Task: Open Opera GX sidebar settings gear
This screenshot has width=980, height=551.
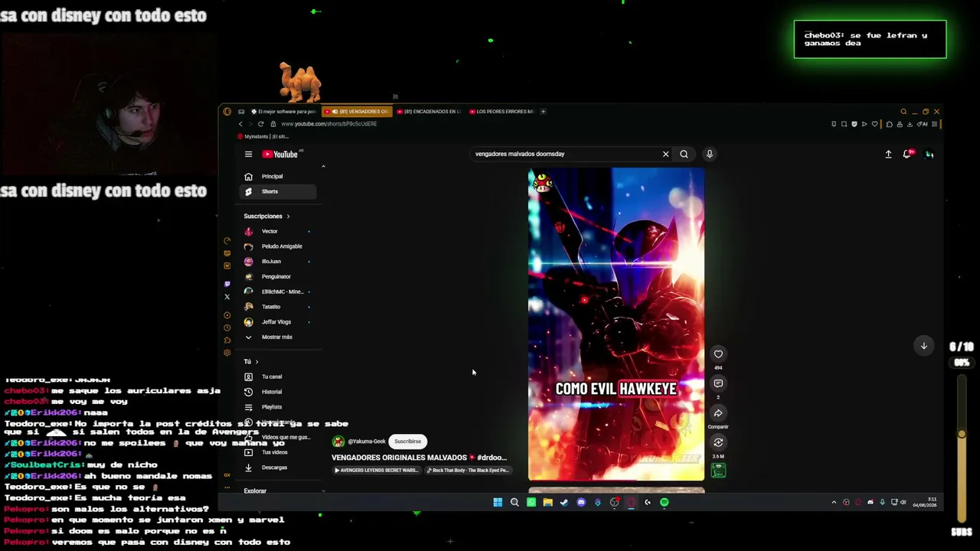Action: 227,353
